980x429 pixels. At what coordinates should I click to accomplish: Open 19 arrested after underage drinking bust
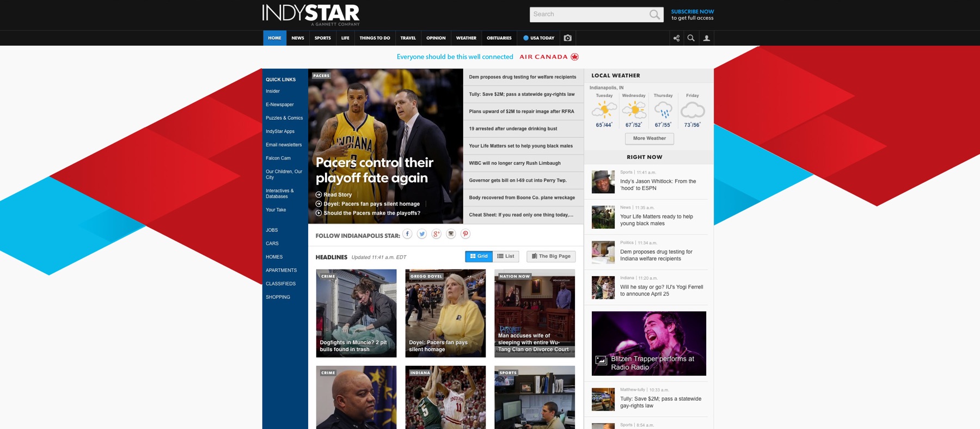point(513,129)
